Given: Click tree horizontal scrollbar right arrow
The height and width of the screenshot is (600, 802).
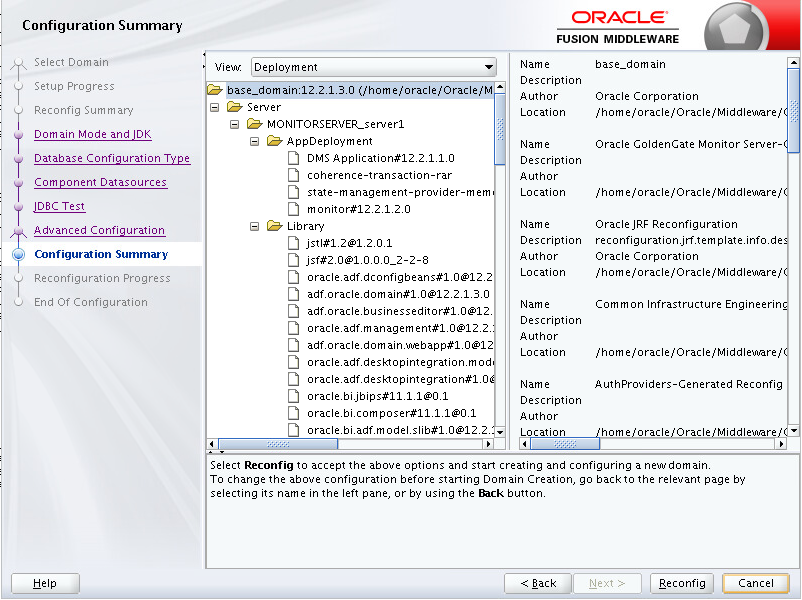Looking at the screenshot, I should pyautogui.click(x=488, y=444).
